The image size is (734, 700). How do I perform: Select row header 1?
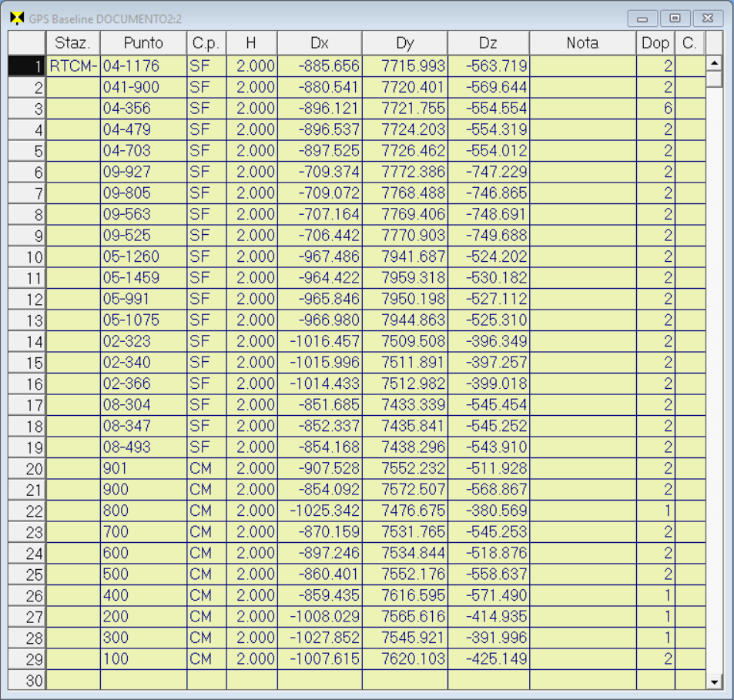point(27,66)
